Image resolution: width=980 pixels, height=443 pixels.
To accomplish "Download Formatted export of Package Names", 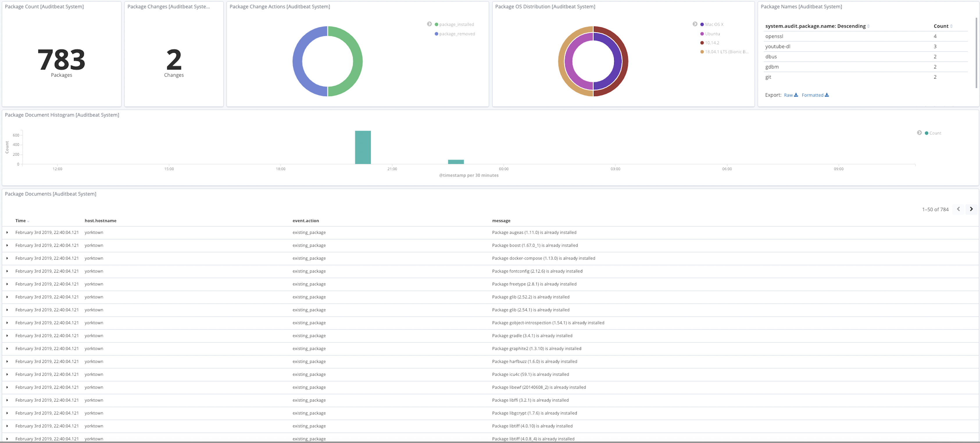I will pos(815,95).
